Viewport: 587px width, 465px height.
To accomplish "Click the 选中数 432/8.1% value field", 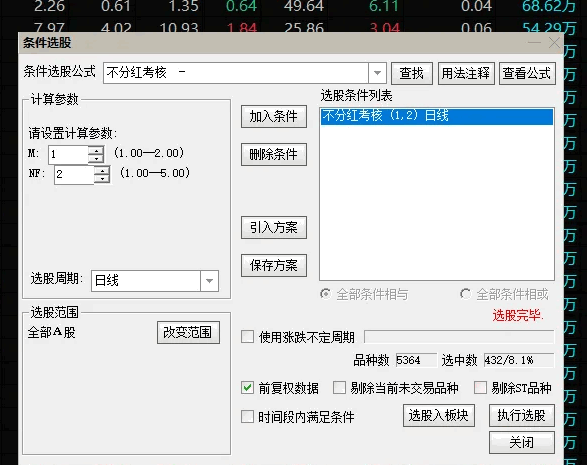I will click(x=519, y=360).
